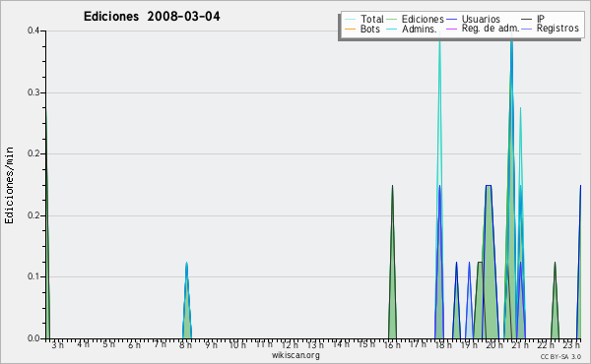591x364 pixels.
Task: Click the chart title 'Ediciones 2008-03-04'
Action: tap(152, 17)
